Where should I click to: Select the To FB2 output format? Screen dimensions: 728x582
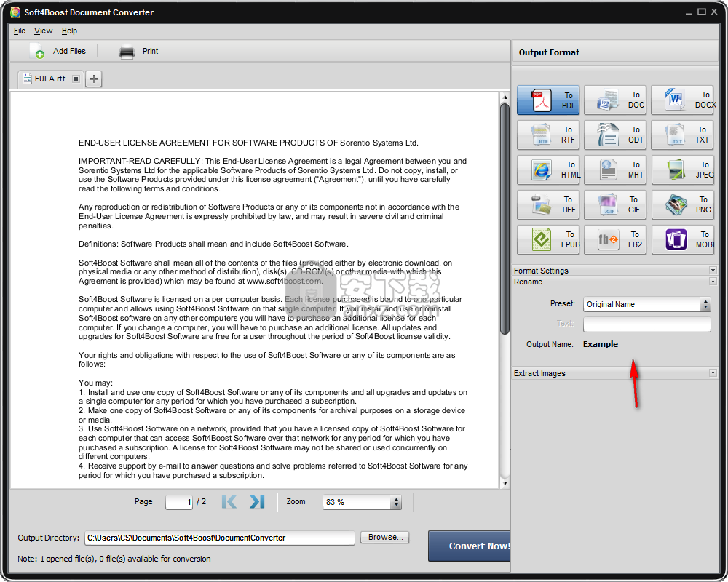[614, 239]
